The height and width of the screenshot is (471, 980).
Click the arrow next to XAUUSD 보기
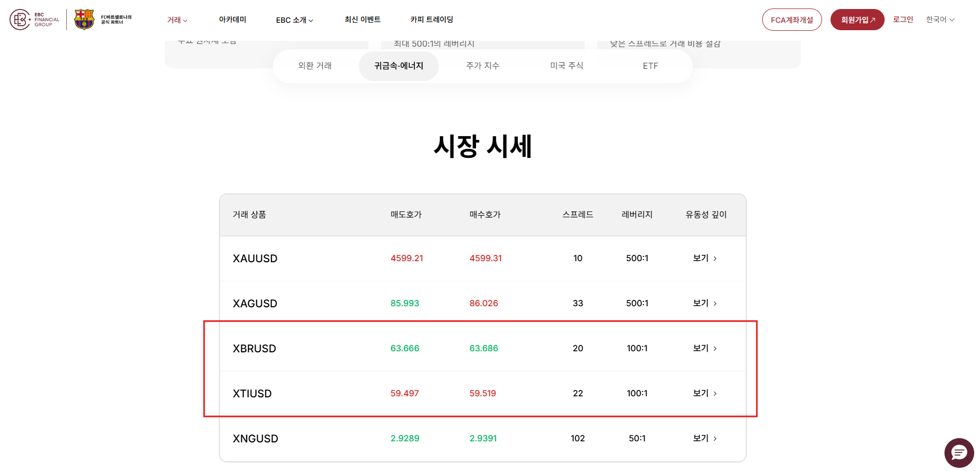tap(715, 259)
